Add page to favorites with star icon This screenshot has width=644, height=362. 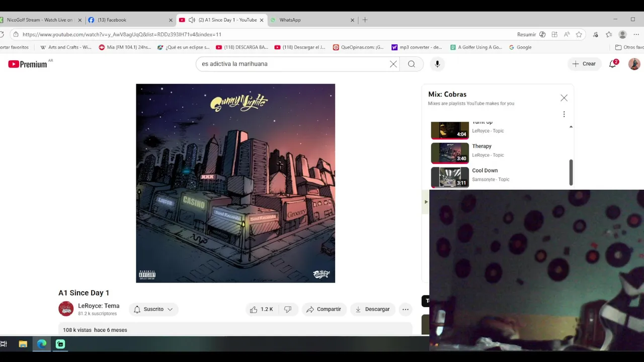tap(579, 35)
